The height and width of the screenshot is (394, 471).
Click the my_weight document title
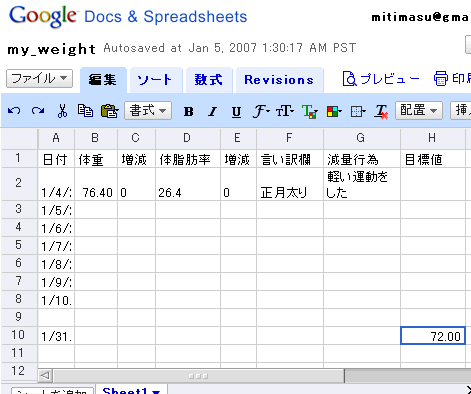52,49
